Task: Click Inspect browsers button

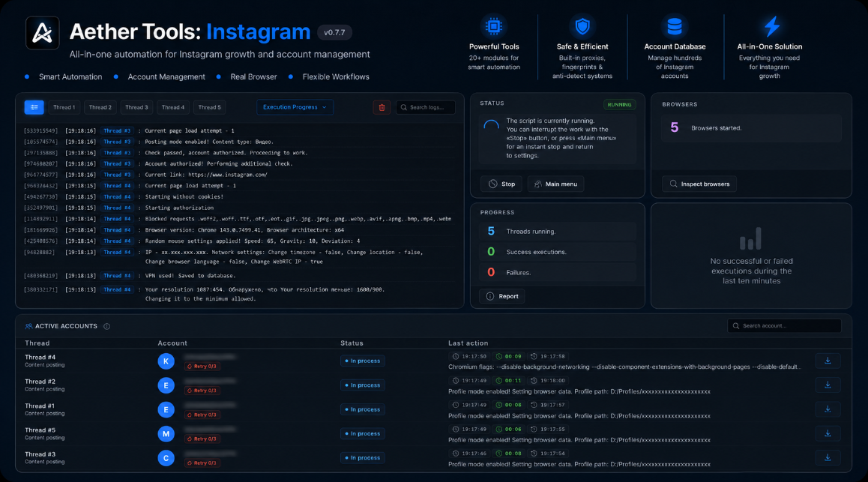Action: [x=699, y=184]
